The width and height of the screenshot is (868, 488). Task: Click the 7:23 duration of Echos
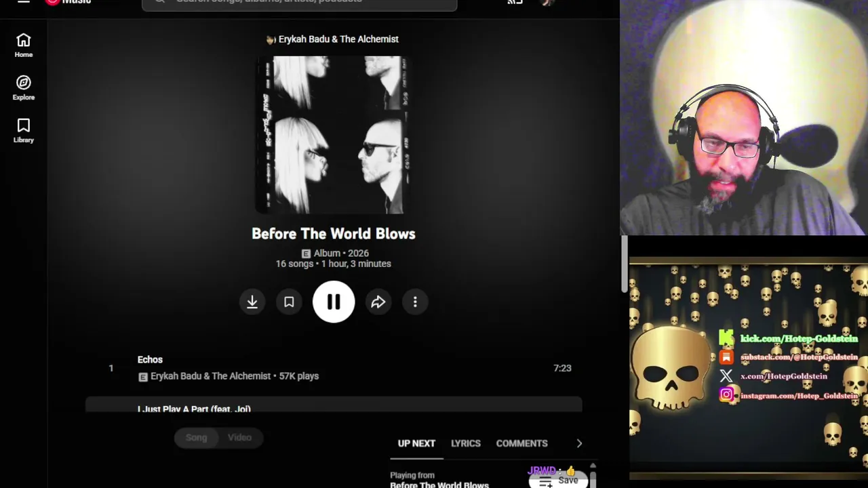tap(562, 368)
